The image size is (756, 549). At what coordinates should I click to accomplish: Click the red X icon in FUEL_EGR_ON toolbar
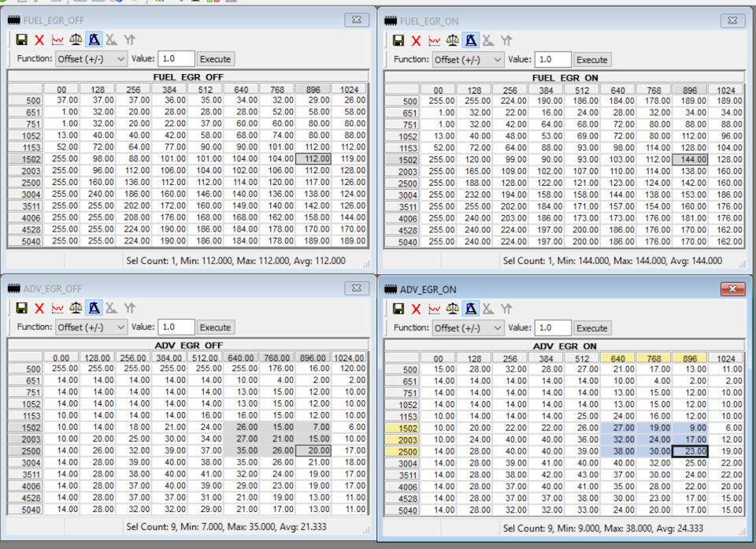click(x=416, y=40)
